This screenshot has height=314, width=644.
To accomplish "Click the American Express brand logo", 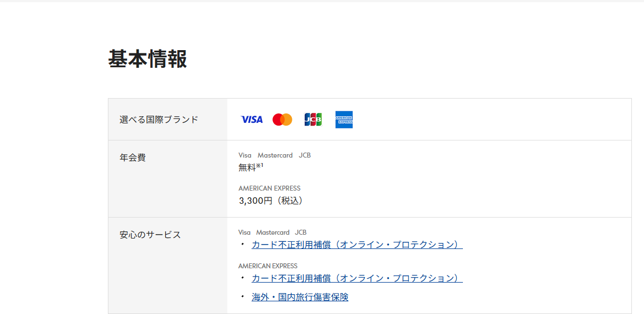I will (344, 120).
